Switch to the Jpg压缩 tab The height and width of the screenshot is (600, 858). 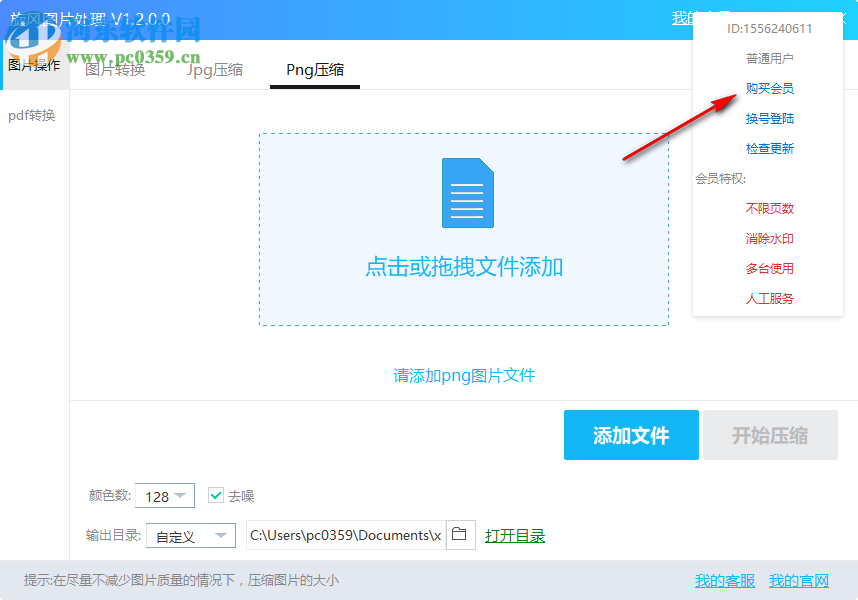point(214,71)
